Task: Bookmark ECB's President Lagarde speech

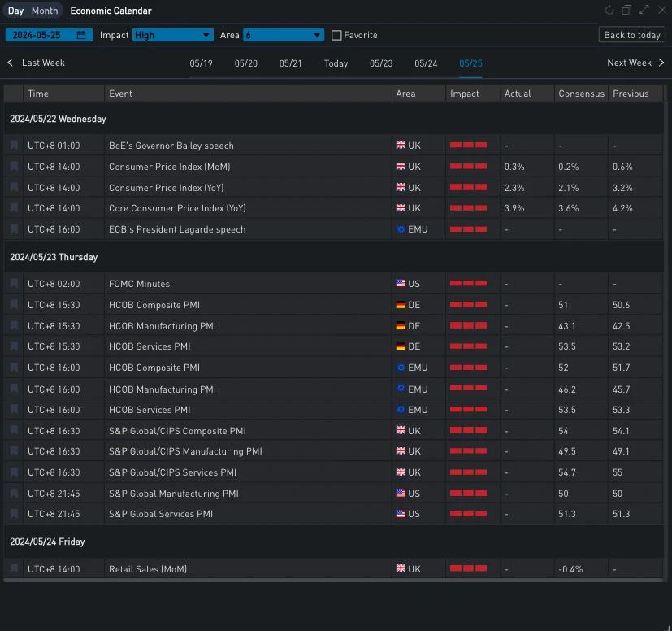Action: click(x=14, y=229)
